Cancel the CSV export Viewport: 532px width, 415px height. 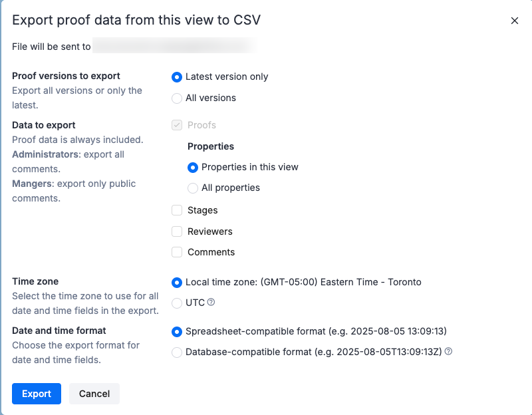(94, 394)
